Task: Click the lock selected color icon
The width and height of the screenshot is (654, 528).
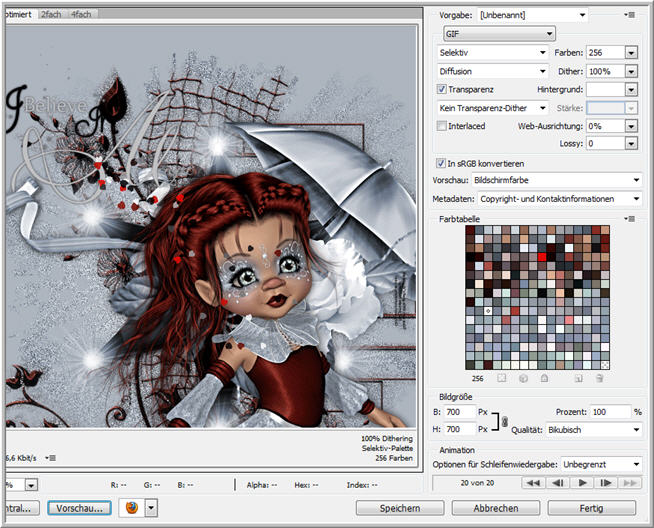Action: [x=544, y=378]
